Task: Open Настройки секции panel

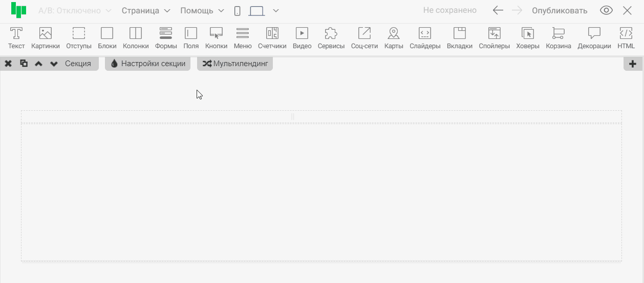Action: (148, 64)
